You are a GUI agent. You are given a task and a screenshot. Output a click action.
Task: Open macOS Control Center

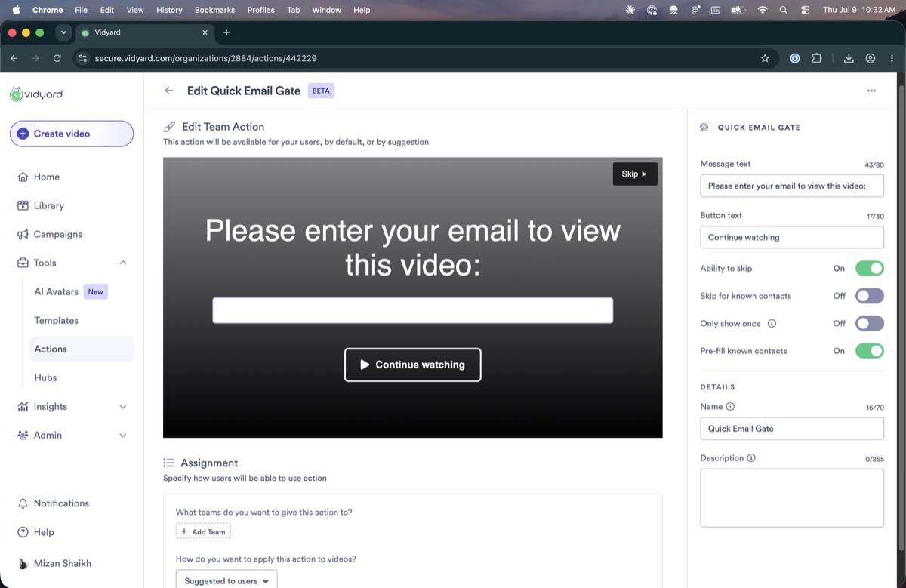[x=805, y=10]
